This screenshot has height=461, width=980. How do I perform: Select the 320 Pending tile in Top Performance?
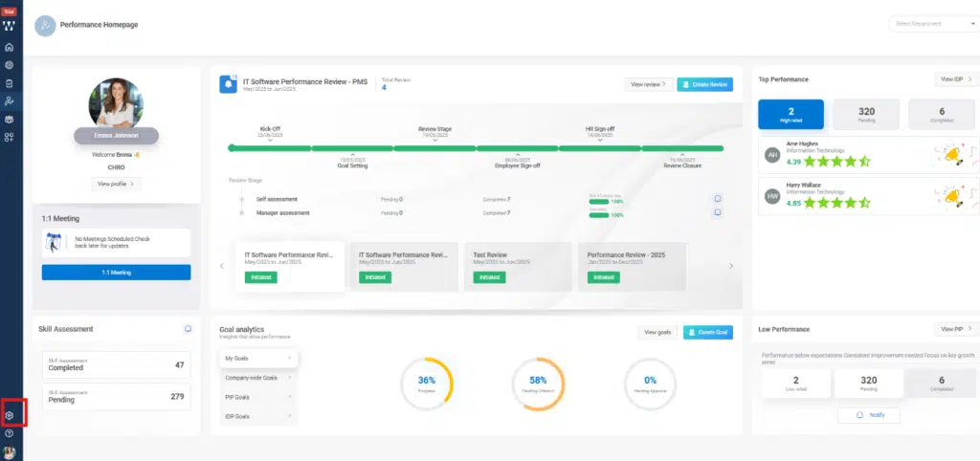[x=866, y=115]
